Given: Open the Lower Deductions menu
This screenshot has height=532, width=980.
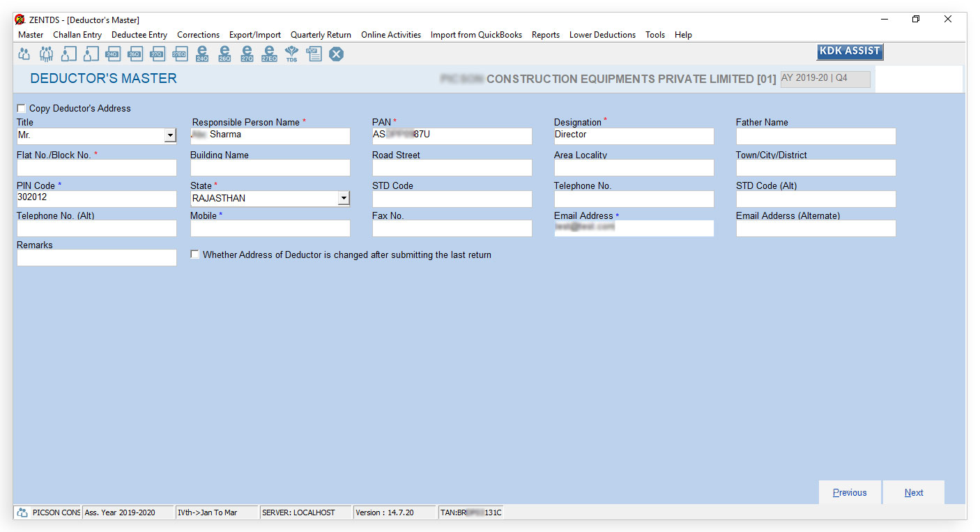Looking at the screenshot, I should click(x=602, y=35).
